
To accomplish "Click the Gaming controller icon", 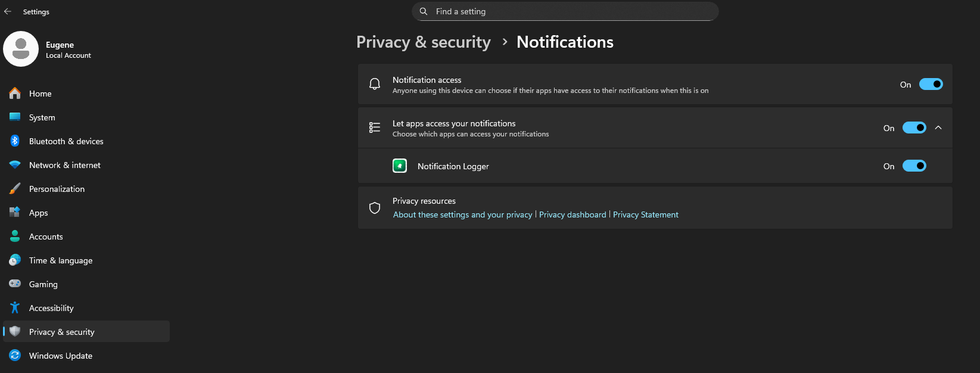I will 15,284.
